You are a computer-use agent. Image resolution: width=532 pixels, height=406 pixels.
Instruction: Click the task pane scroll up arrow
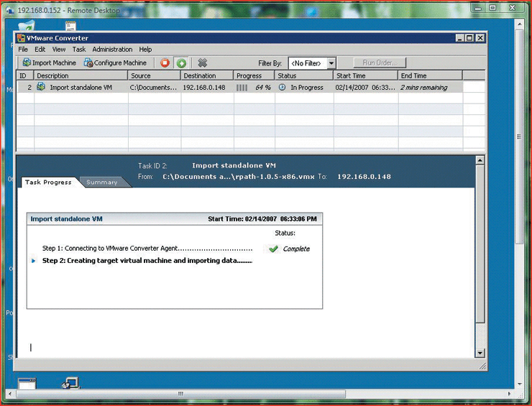[x=480, y=160]
